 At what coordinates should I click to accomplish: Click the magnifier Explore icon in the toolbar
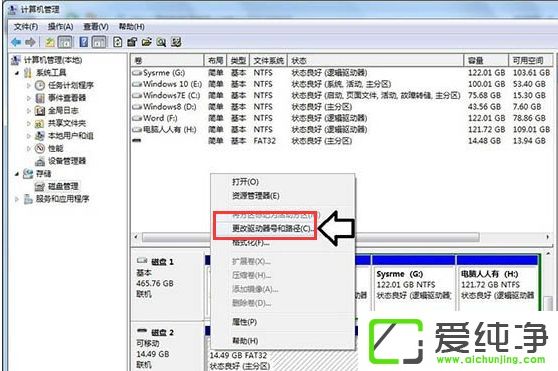(x=161, y=42)
